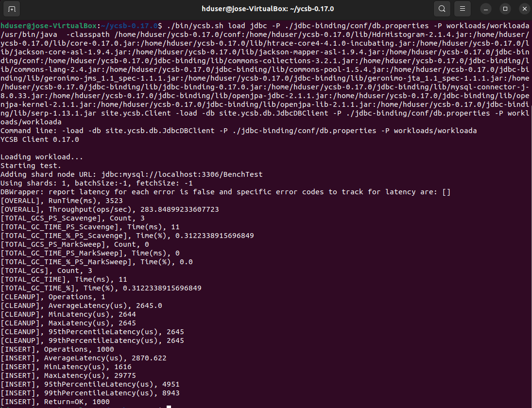This screenshot has height=408, width=532.
Task: Open the hamburger menu in title bar
Action: tap(463, 9)
